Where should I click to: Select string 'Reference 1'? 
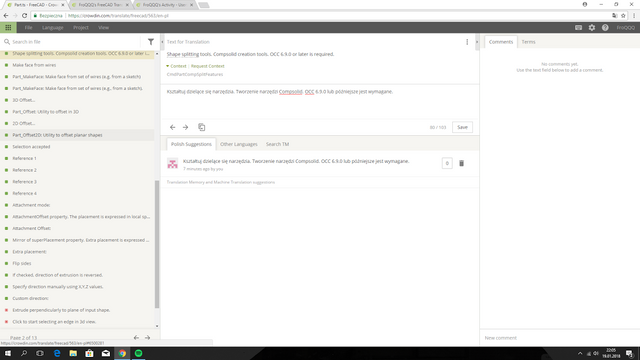click(78, 158)
